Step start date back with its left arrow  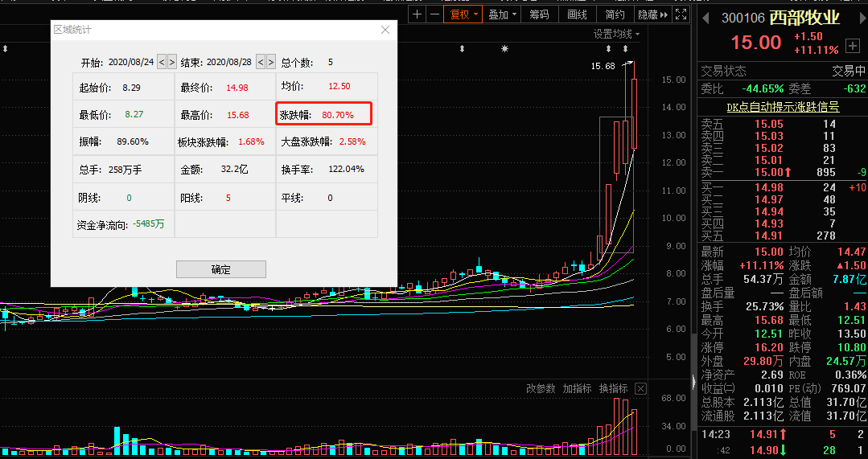coord(162,62)
